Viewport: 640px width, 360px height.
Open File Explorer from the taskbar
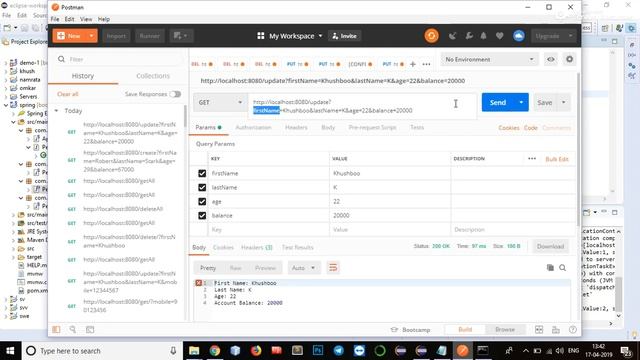tap(194, 351)
